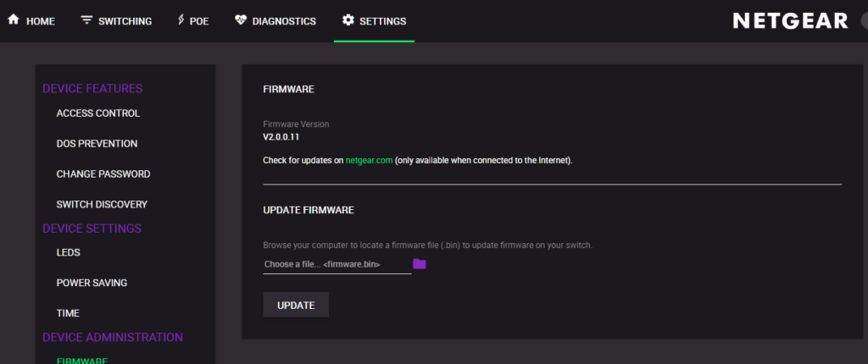Image resolution: width=868 pixels, height=364 pixels.
Task: Open DoS Prevention settings
Action: coord(97,144)
